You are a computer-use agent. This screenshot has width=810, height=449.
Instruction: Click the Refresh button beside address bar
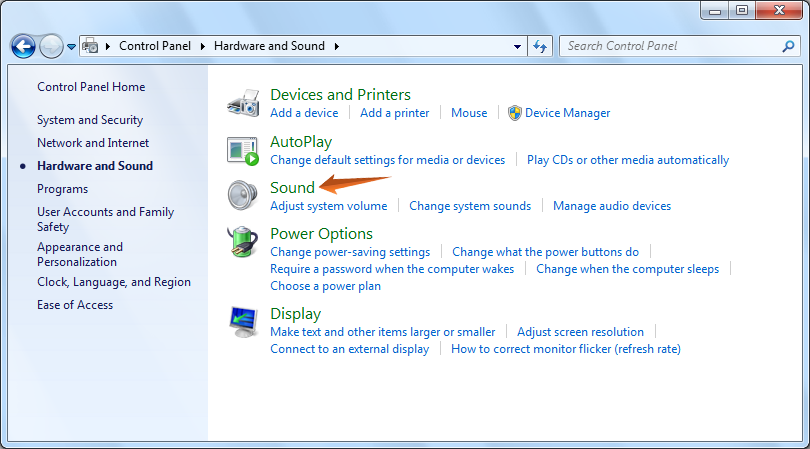[x=540, y=47]
